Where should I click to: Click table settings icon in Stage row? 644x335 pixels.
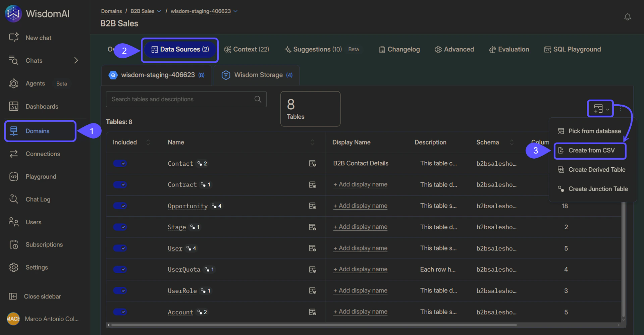coord(312,227)
